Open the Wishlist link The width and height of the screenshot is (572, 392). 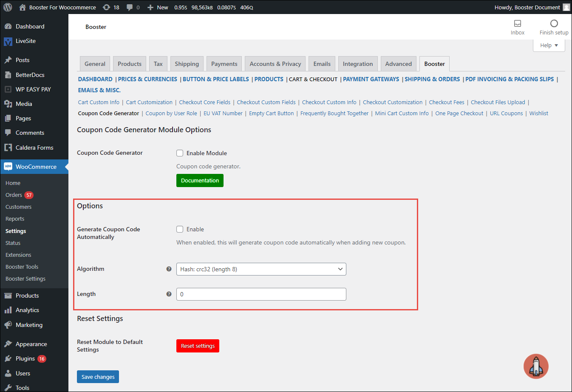click(x=538, y=114)
